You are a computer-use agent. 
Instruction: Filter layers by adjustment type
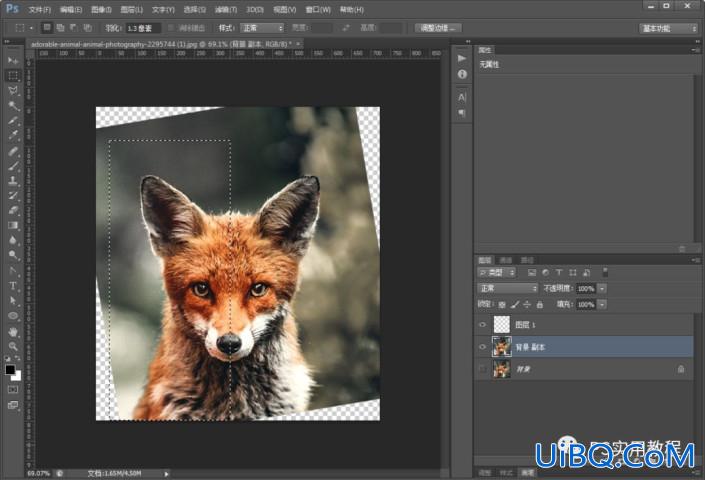tap(545, 272)
